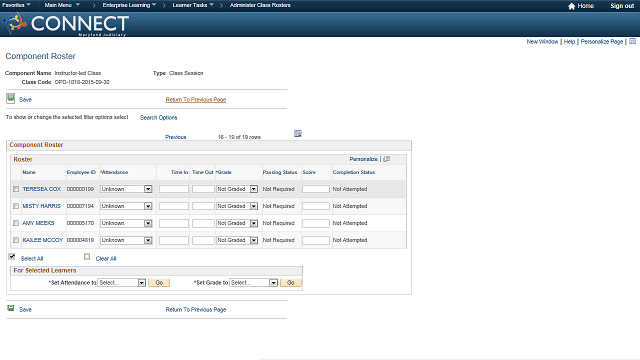Open KAILEE MOODY learner link
This screenshot has height=360, width=640.
coord(43,240)
